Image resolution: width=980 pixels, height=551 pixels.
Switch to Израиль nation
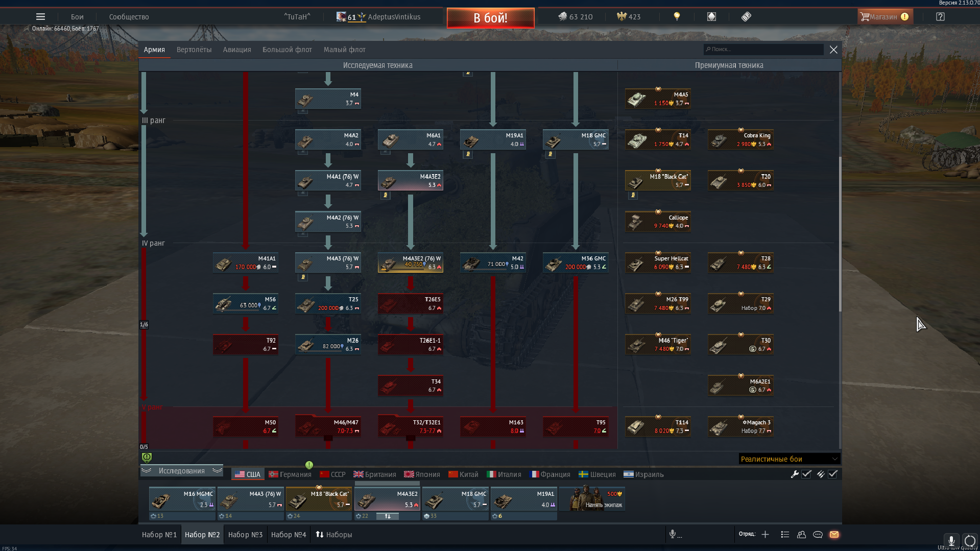coord(643,474)
